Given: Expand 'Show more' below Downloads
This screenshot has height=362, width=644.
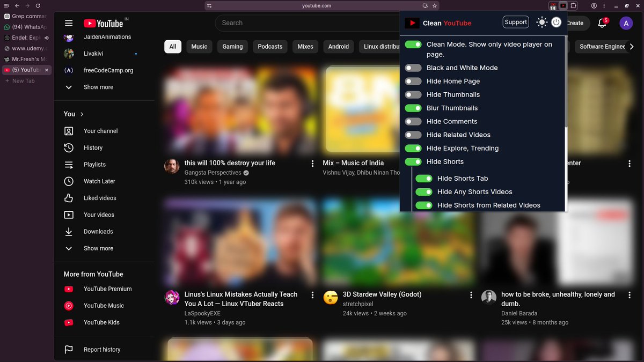Looking at the screenshot, I should click(104, 248).
